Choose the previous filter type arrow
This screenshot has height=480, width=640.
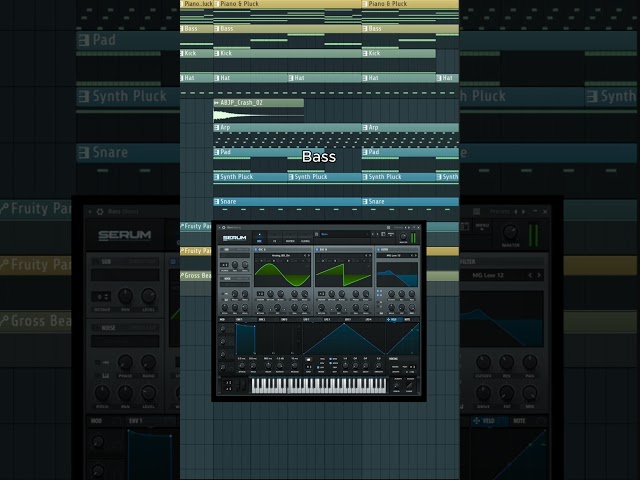point(412,256)
